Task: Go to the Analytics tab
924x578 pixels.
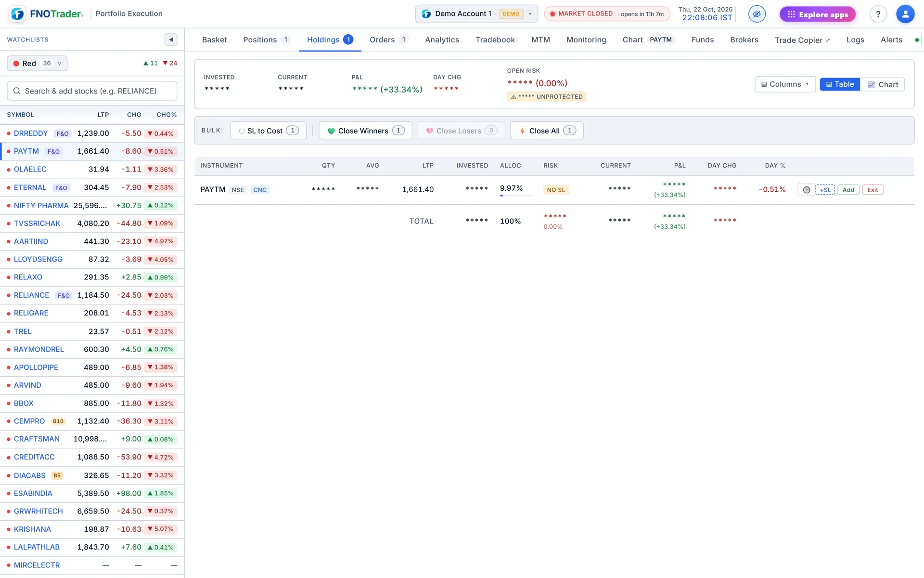Action: 442,40
